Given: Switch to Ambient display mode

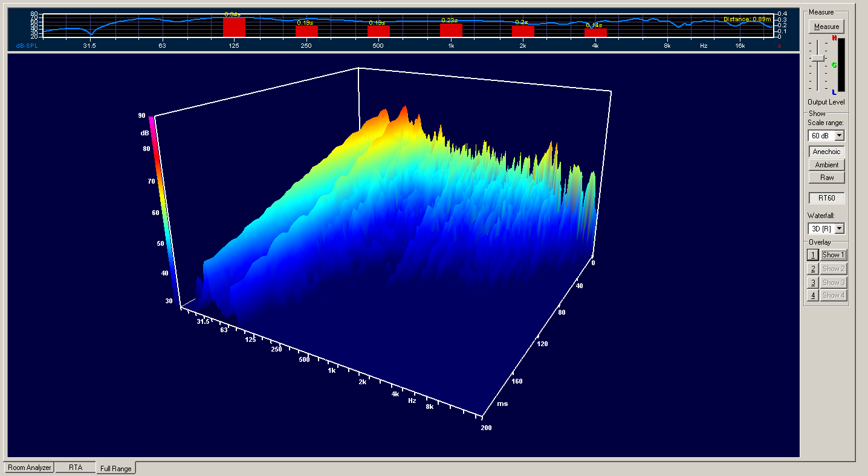Looking at the screenshot, I should 826,165.
